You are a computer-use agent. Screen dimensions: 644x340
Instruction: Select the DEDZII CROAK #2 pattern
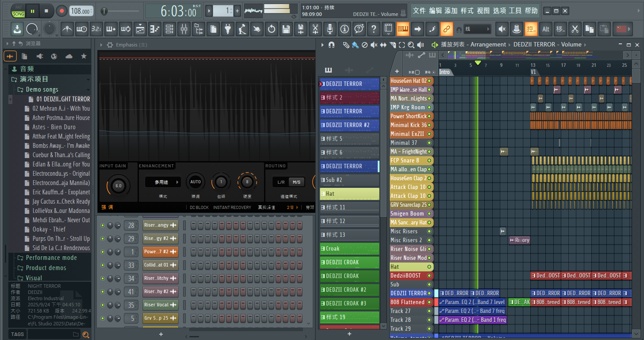tap(349, 290)
